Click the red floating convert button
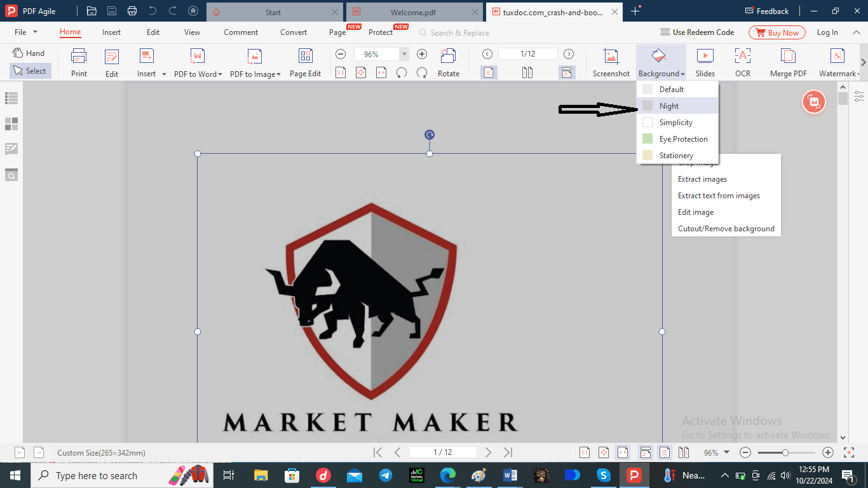Screen dimensions: 868x488 coord(814,102)
